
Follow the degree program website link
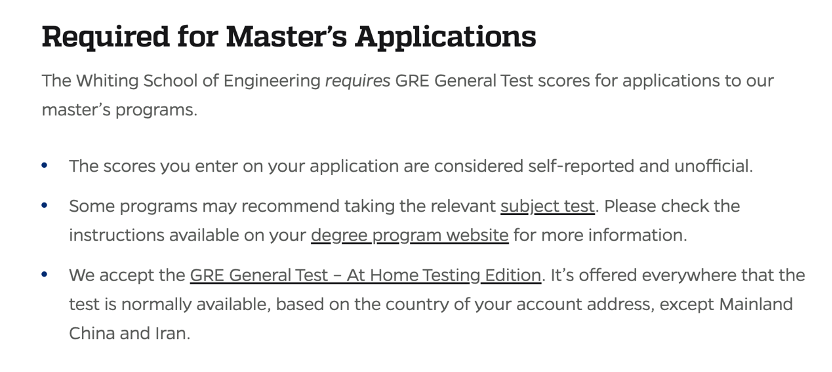point(410,235)
